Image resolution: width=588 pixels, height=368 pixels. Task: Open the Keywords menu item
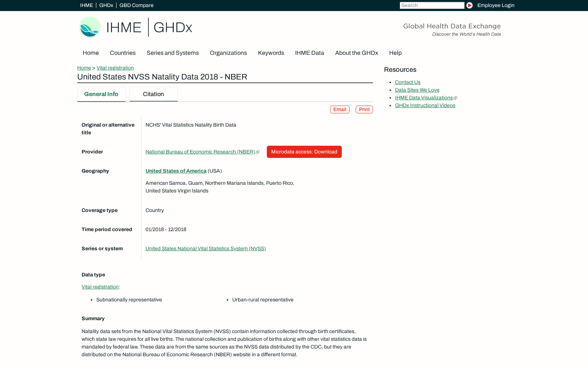point(271,53)
